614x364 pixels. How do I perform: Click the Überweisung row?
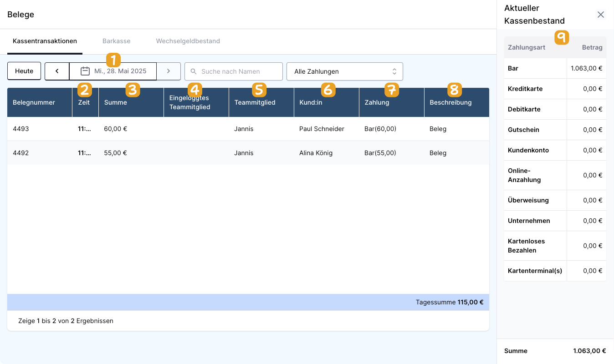555,200
